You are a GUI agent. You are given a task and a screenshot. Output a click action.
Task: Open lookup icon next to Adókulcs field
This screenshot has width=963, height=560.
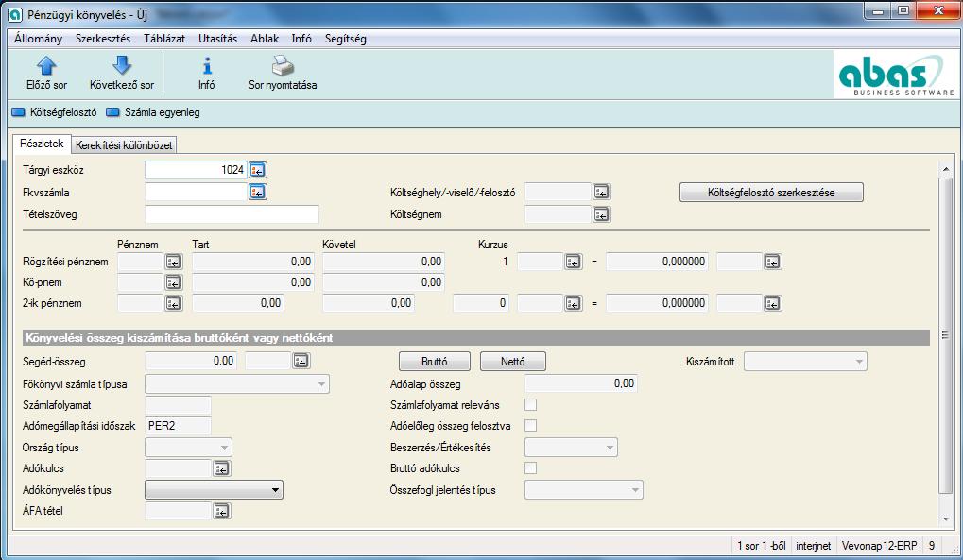coord(222,468)
